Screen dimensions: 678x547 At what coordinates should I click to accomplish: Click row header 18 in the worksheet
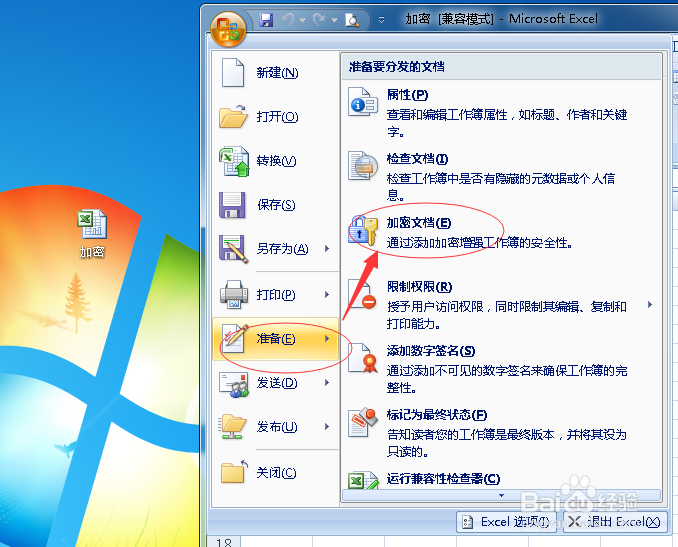click(x=224, y=542)
